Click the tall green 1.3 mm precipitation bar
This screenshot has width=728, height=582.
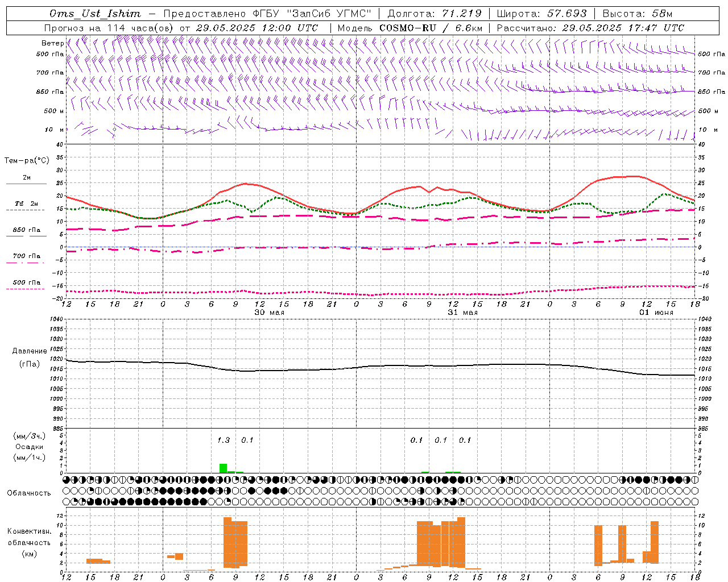point(223,468)
